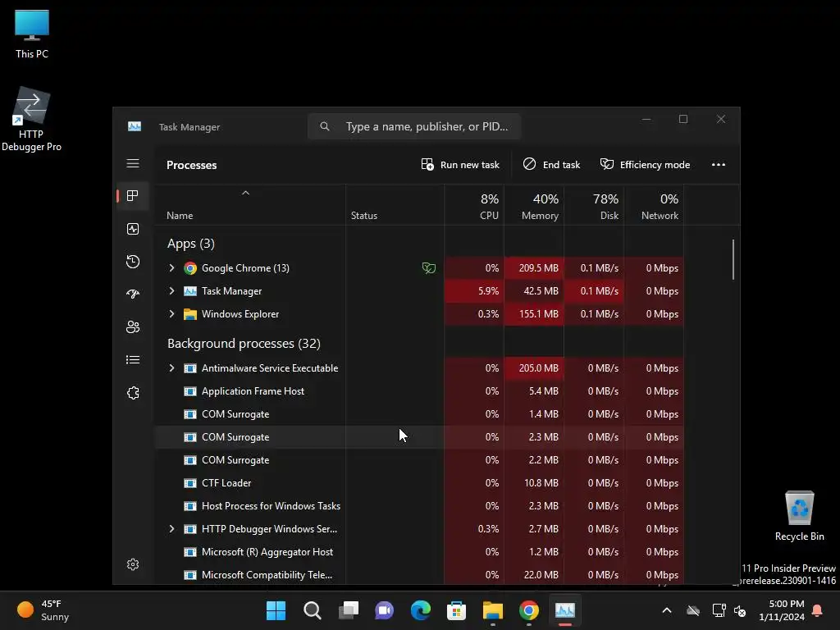Open the weather widget showing 45°F Sunny
This screenshot has width=840, height=630.
[43, 610]
